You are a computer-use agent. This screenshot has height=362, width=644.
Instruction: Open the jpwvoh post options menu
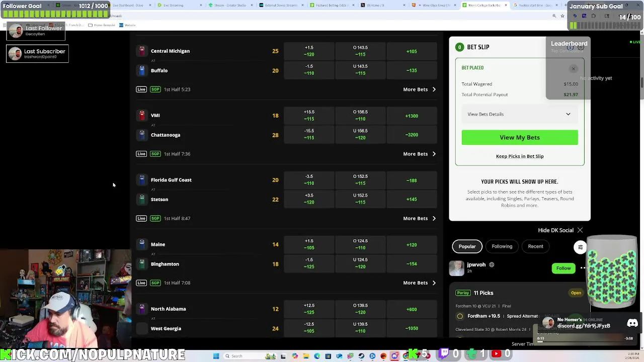[x=583, y=268]
